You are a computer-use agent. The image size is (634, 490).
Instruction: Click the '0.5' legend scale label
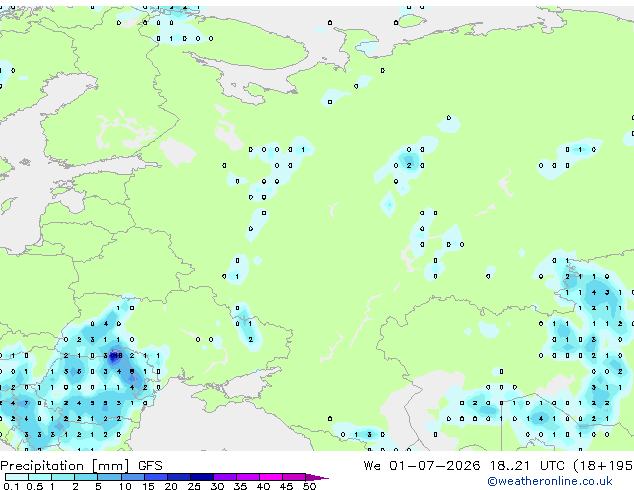point(35,486)
